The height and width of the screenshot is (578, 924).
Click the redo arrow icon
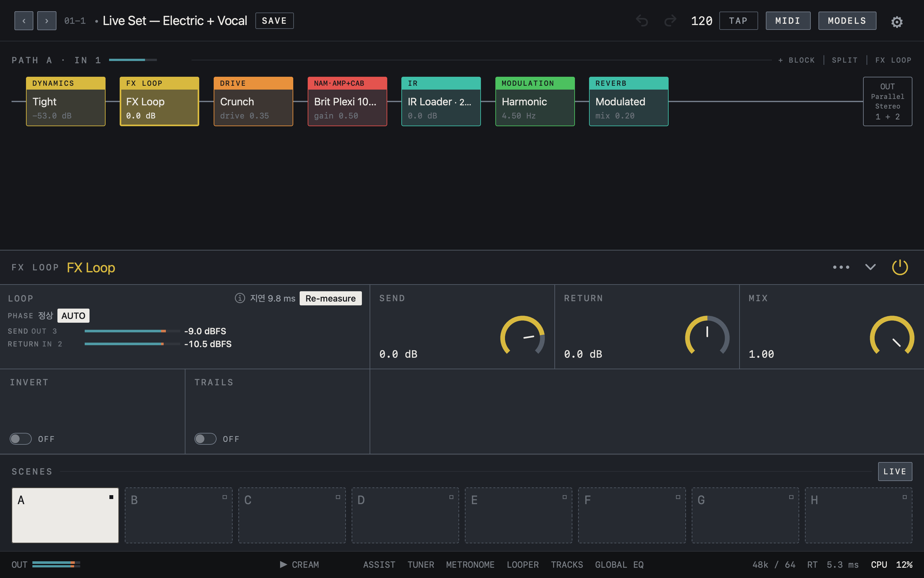670,21
